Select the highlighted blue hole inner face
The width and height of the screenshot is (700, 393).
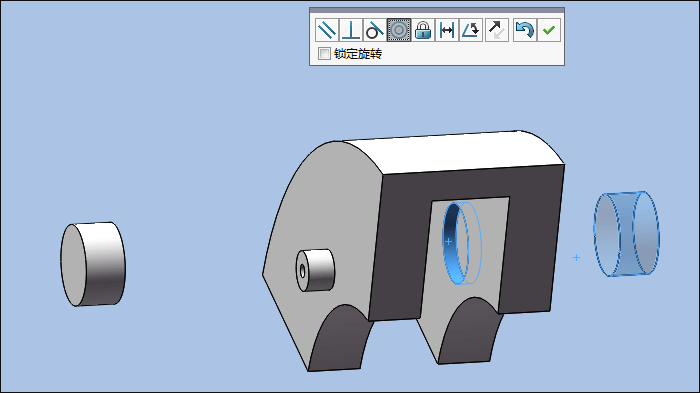453,243
